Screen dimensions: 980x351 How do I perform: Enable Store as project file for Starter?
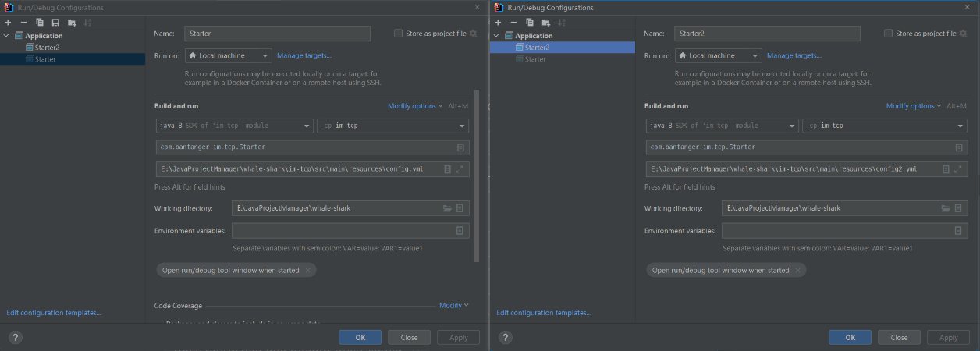[x=399, y=34]
